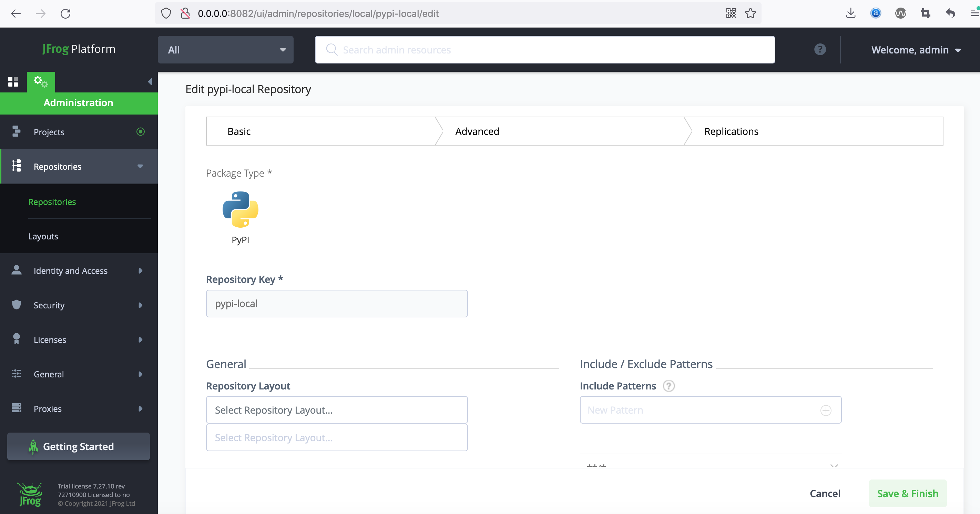This screenshot has width=980, height=514.
Task: Open Select Repository Layout dropdown
Action: [337, 410]
